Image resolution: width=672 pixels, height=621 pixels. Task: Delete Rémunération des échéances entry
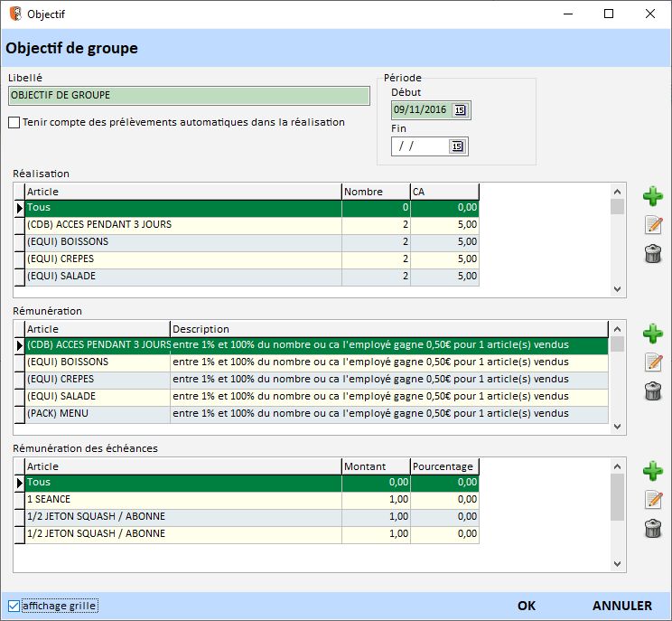652,529
